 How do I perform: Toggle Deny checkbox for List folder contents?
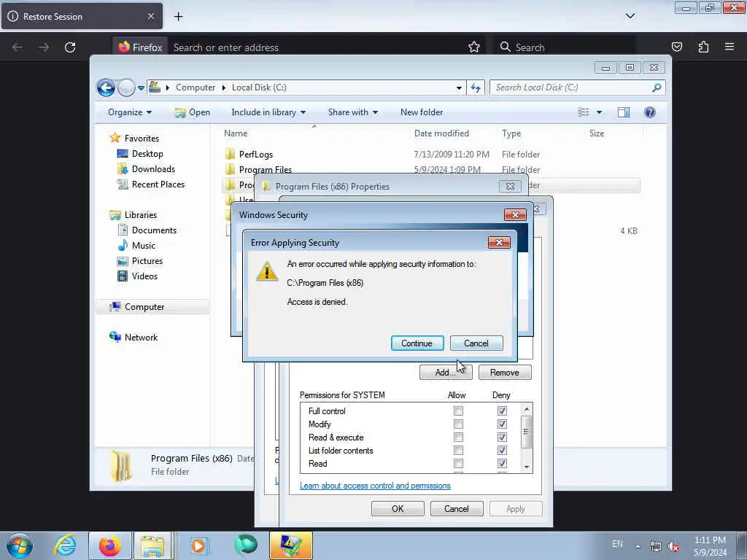(502, 451)
